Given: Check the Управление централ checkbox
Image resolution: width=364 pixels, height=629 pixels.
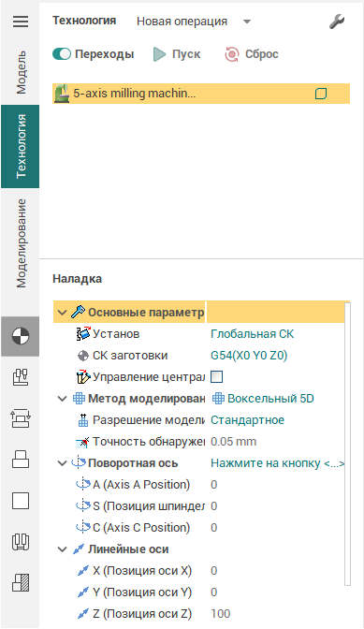Looking at the screenshot, I should point(216,376).
